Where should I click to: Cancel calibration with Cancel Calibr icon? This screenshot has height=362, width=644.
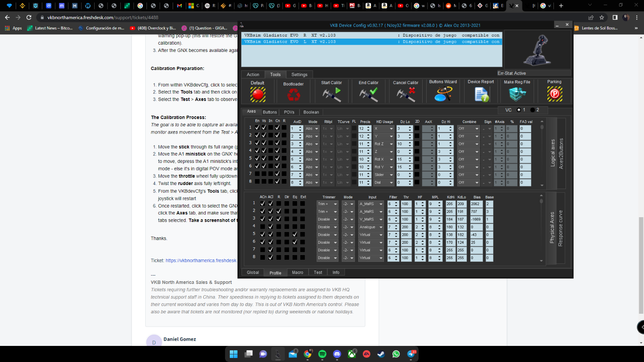tap(405, 95)
